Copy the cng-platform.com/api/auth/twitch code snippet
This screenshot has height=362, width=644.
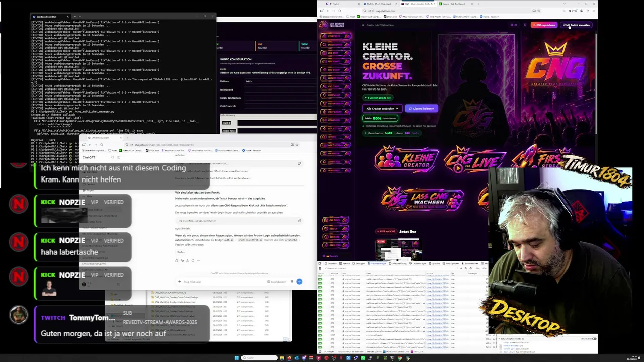[x=299, y=221]
